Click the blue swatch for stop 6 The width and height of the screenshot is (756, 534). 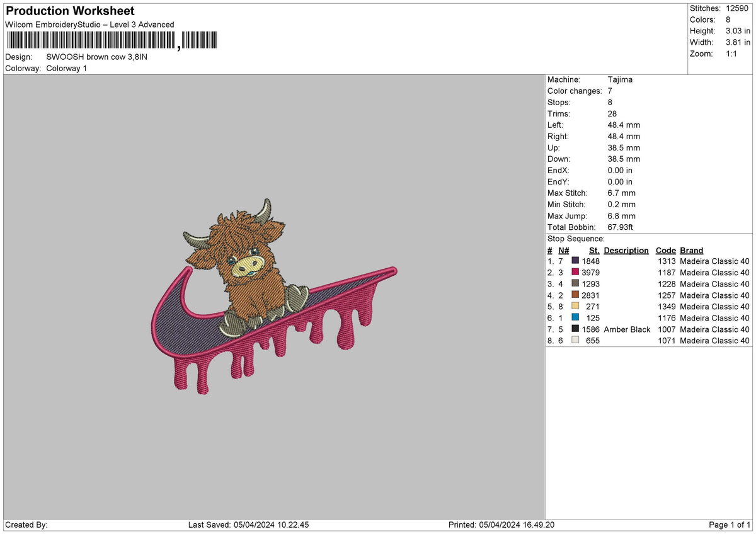575,318
